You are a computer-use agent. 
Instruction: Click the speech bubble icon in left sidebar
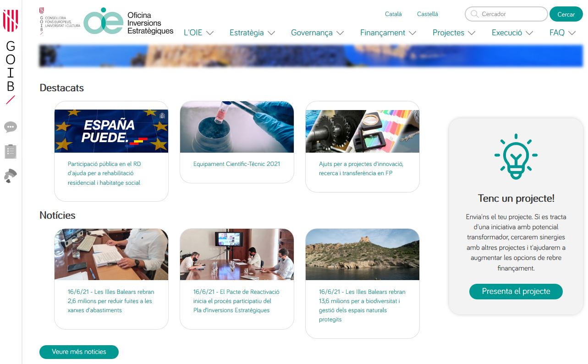click(11, 127)
